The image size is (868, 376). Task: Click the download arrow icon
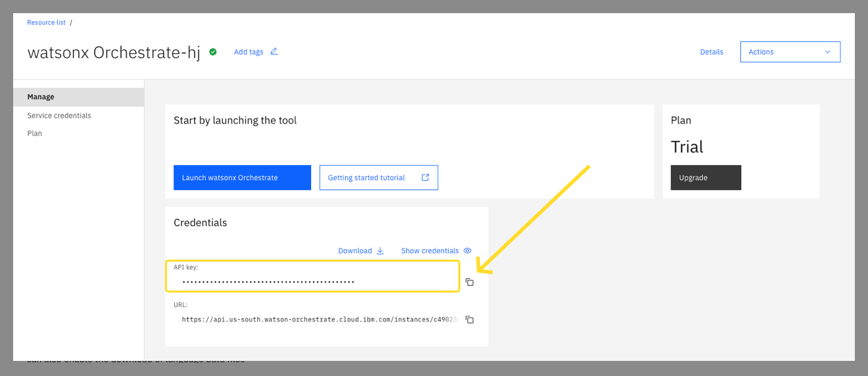tap(380, 250)
